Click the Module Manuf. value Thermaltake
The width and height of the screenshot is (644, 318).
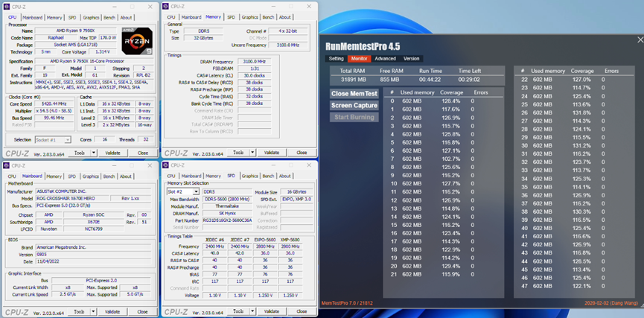(228, 206)
